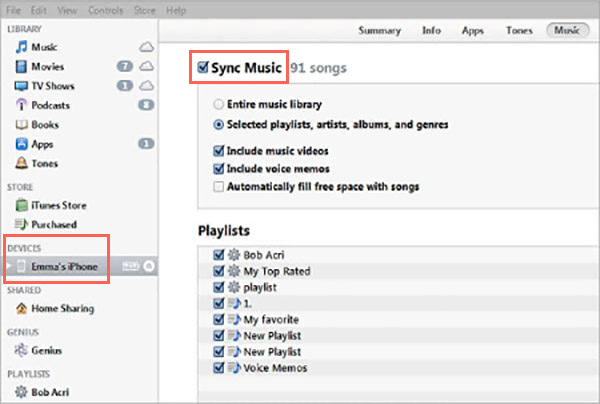Select Emma's iPhone in Devices
The width and height of the screenshot is (600, 404).
[80, 266]
